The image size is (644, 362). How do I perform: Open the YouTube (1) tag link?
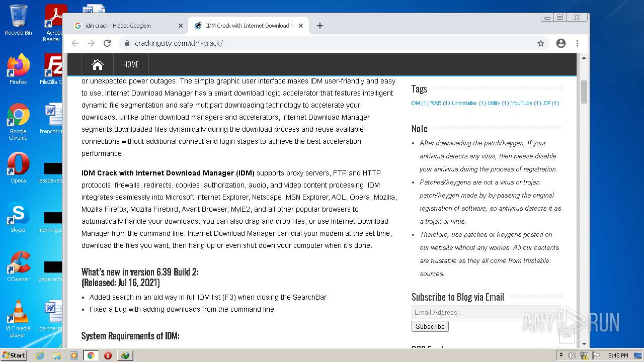pos(526,103)
